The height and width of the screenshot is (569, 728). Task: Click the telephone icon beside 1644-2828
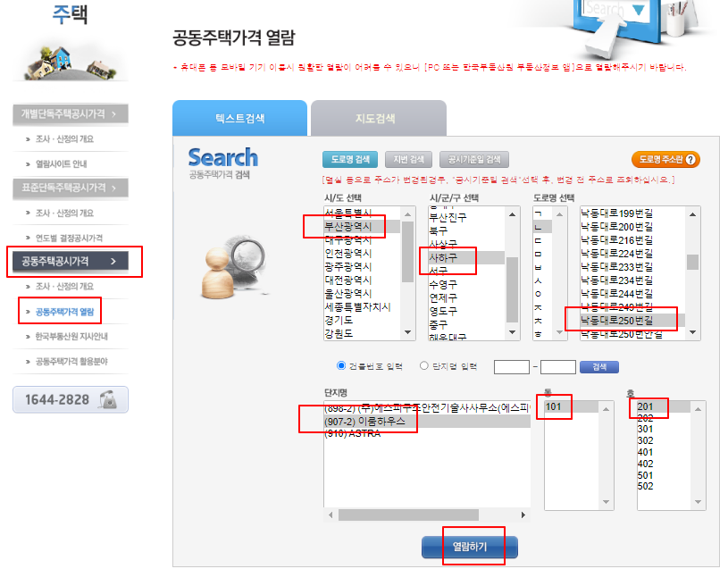pyautogui.click(x=108, y=399)
